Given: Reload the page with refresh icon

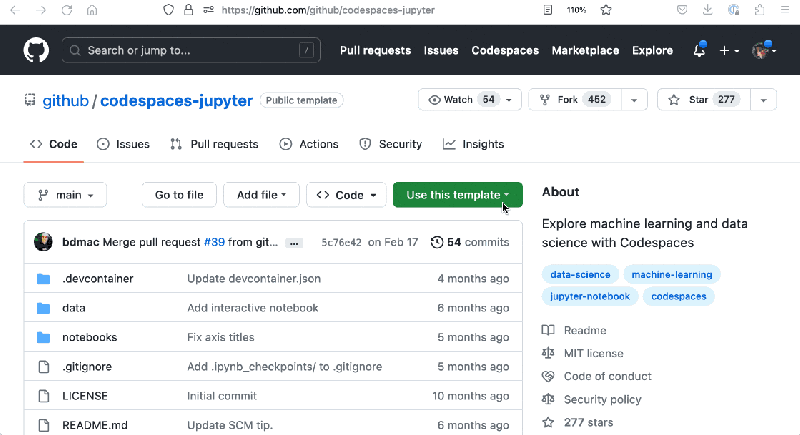Looking at the screenshot, I should click(x=67, y=10).
